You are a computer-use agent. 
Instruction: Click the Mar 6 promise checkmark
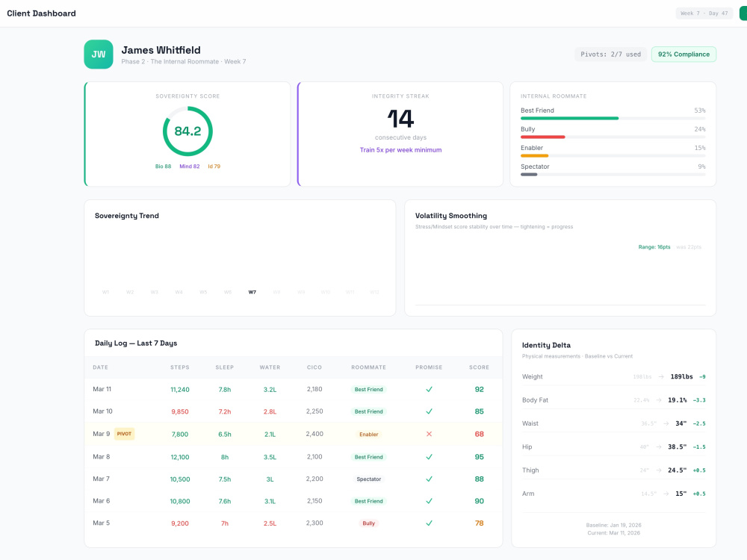coord(429,500)
